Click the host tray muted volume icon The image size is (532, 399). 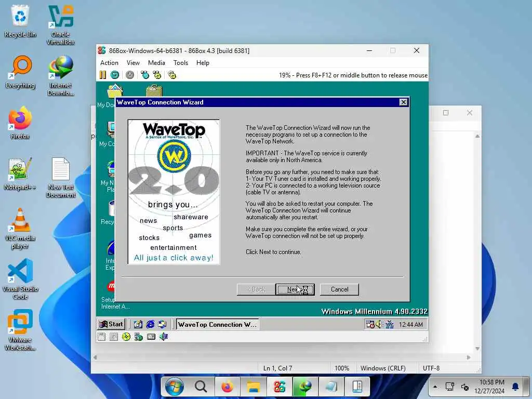click(x=465, y=387)
